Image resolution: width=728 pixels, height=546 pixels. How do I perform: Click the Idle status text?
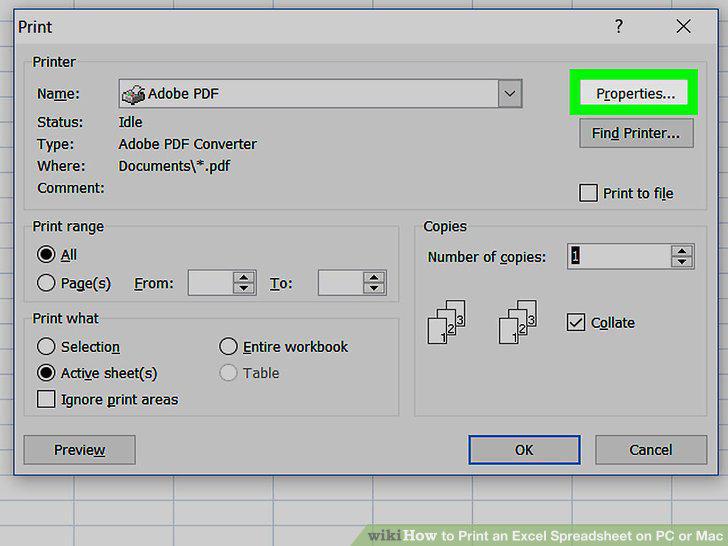[x=130, y=122]
